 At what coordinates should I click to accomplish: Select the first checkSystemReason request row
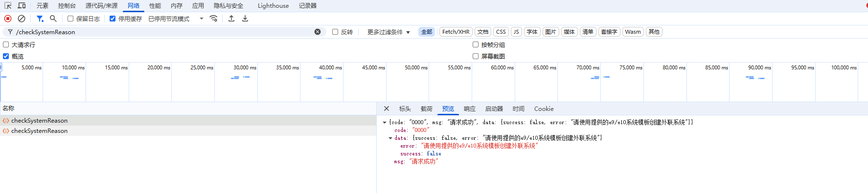click(x=188, y=120)
